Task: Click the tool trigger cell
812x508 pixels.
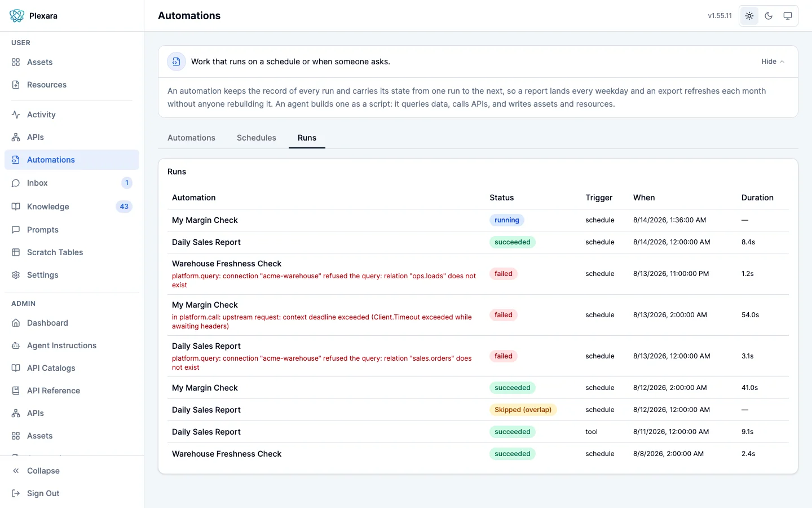Action: (x=592, y=432)
